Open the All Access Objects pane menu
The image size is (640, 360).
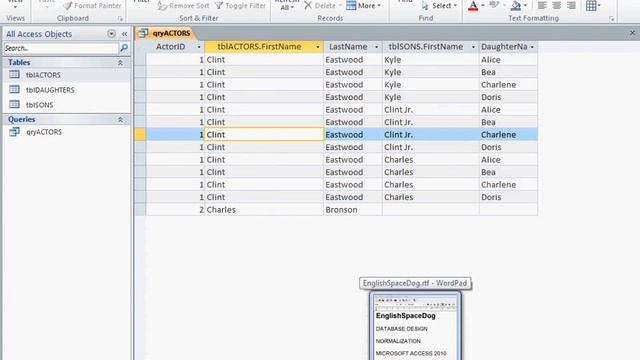111,34
